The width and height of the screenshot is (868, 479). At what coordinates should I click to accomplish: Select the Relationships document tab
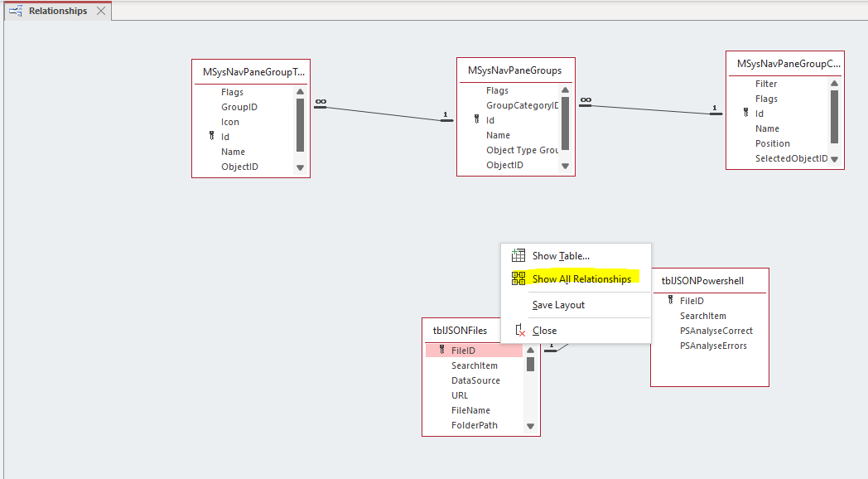[58, 11]
